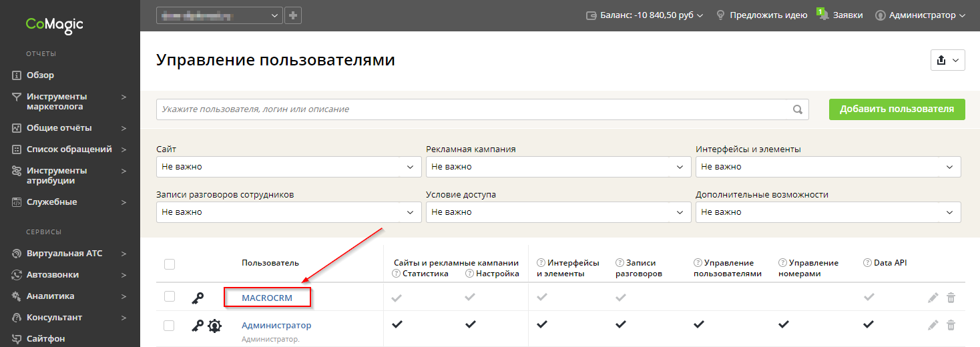This screenshot has width=980, height=347.
Task: Click the gear badge icon beside Администратор
Action: (x=214, y=326)
